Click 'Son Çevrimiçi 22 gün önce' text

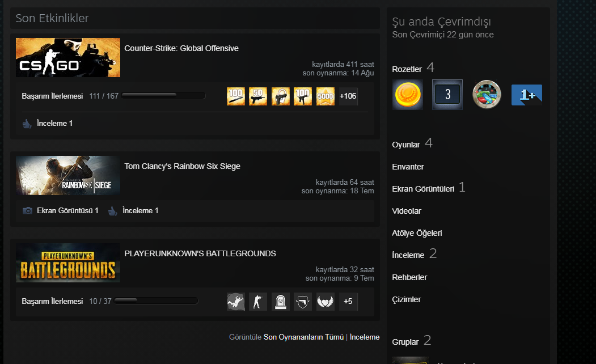pos(443,35)
